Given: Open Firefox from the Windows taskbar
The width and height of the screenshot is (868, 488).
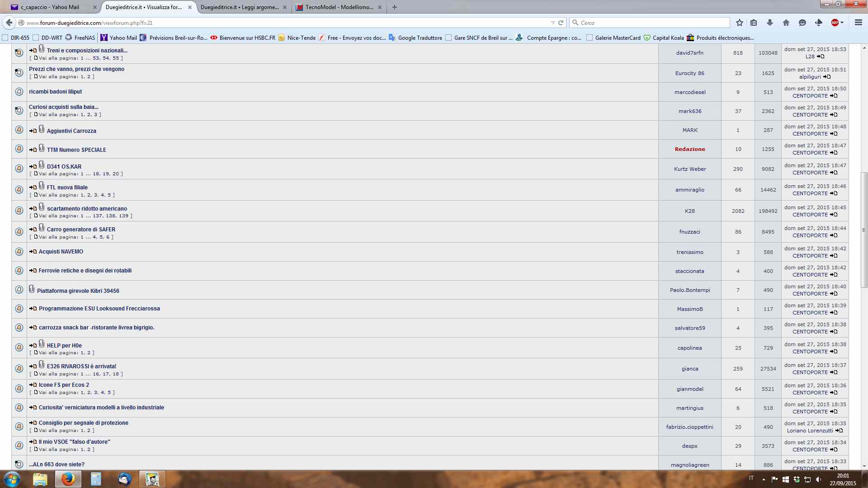Looking at the screenshot, I should 68,479.
